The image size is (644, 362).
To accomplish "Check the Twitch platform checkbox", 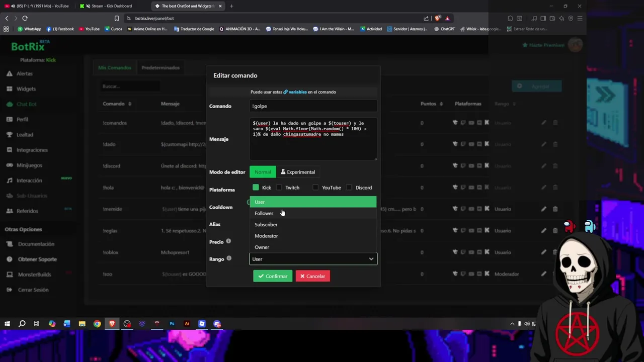I will pos(279,188).
